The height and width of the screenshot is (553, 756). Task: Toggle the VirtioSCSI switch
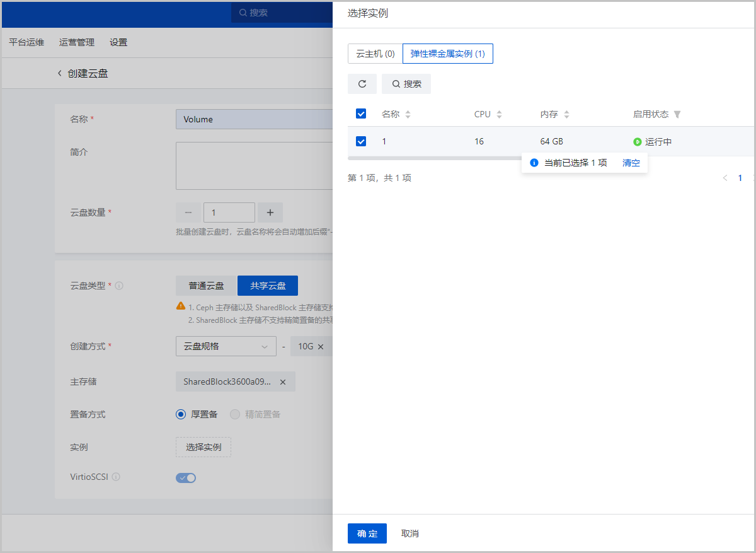tap(186, 478)
